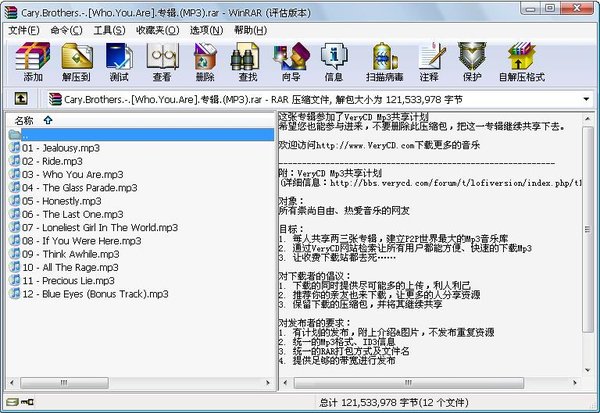Viewport: 600px width, 413px height.
Task: Open the 文件(F) menu
Action: coord(24,30)
